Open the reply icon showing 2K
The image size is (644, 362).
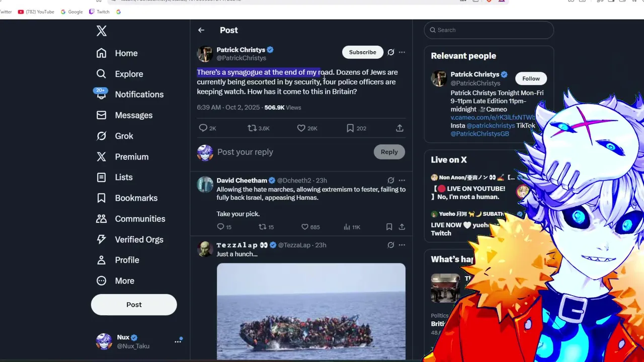[203, 128]
